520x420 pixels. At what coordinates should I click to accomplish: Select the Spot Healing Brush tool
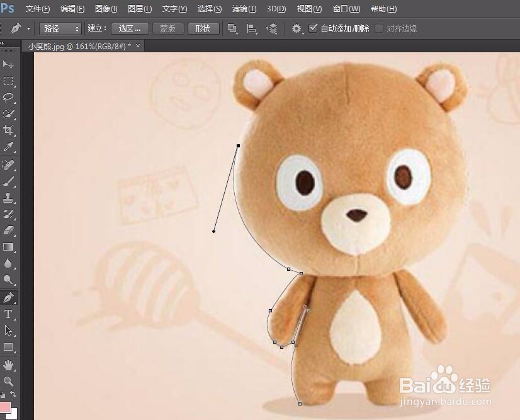(x=8, y=164)
